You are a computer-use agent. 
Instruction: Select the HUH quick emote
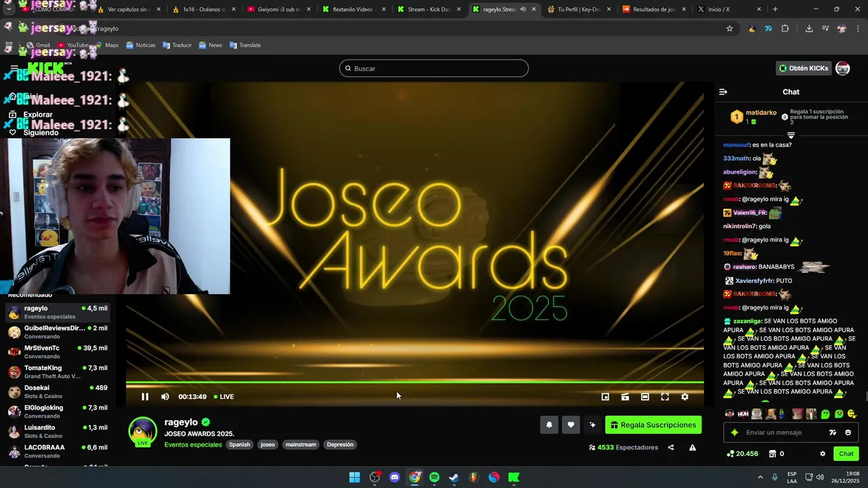point(743,414)
